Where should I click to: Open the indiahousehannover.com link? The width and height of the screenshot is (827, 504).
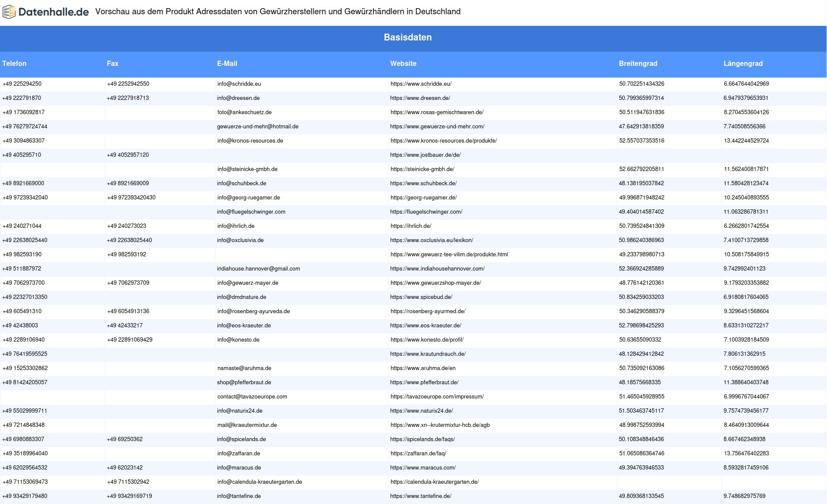pyautogui.click(x=437, y=269)
